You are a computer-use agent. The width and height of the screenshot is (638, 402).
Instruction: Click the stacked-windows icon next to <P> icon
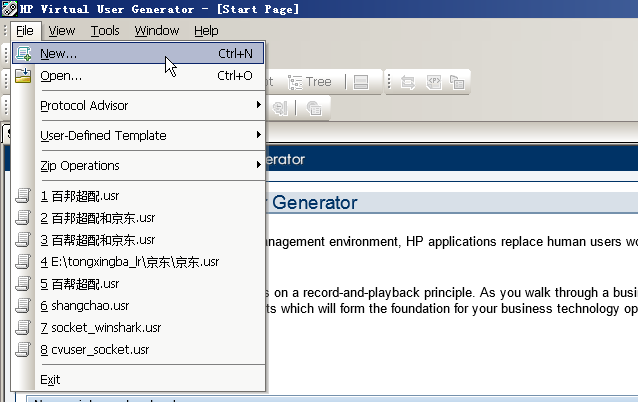click(457, 82)
